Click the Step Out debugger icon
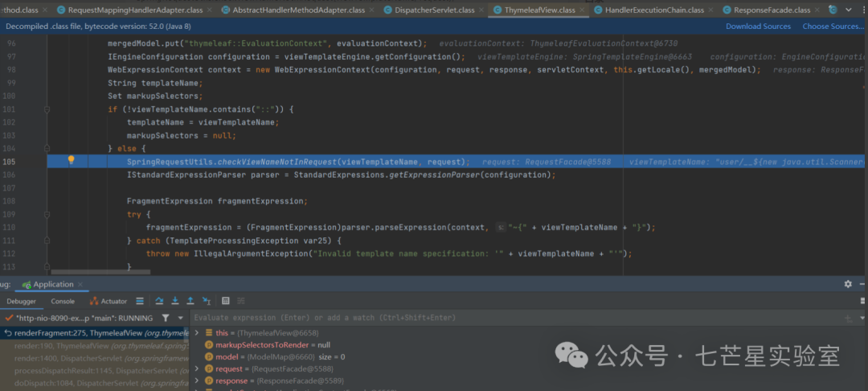Viewport: 868px width, 391px height. (190, 301)
